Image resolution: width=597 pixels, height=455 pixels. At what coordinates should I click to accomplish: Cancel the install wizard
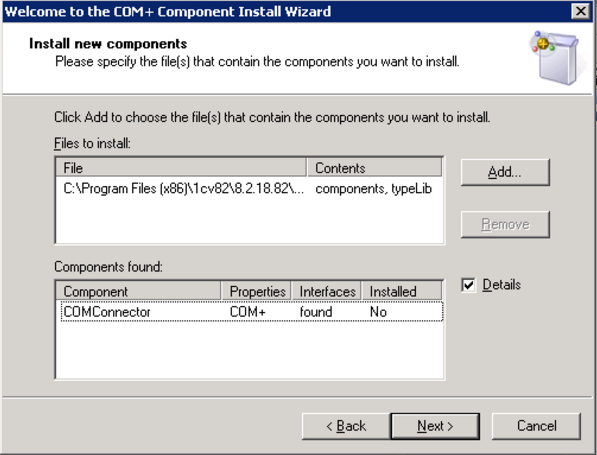point(536,426)
